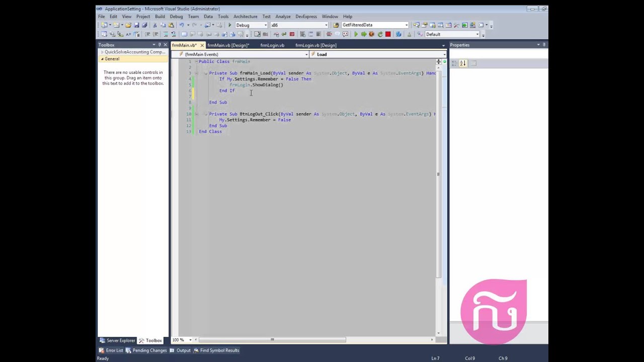Open the Architecture menu

click(x=246, y=17)
